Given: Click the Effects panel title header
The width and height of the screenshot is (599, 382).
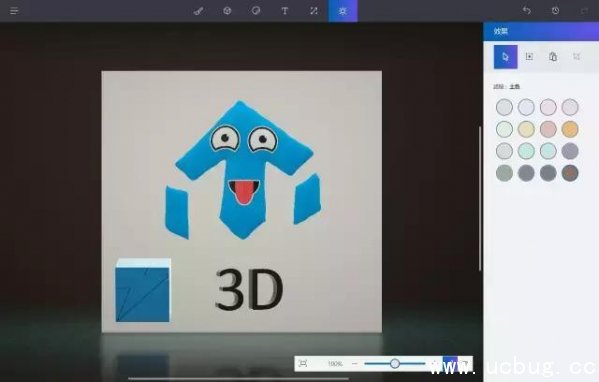Looking at the screenshot, I should 541,31.
